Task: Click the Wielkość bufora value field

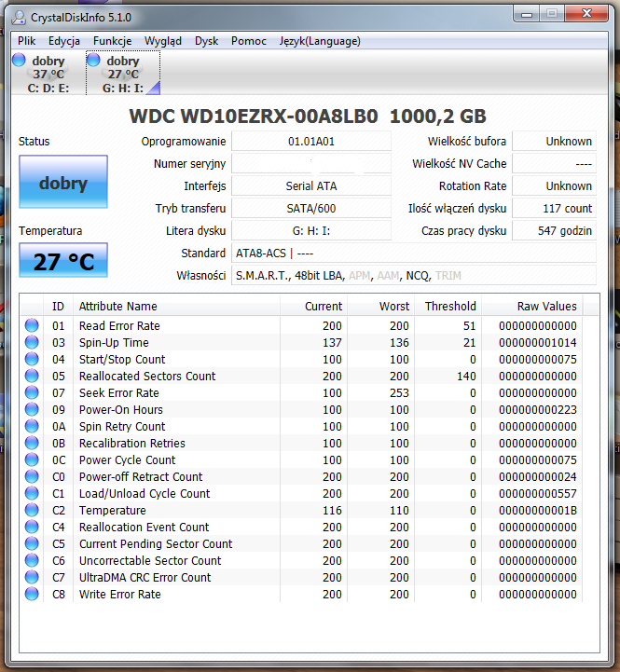Action: coord(555,142)
